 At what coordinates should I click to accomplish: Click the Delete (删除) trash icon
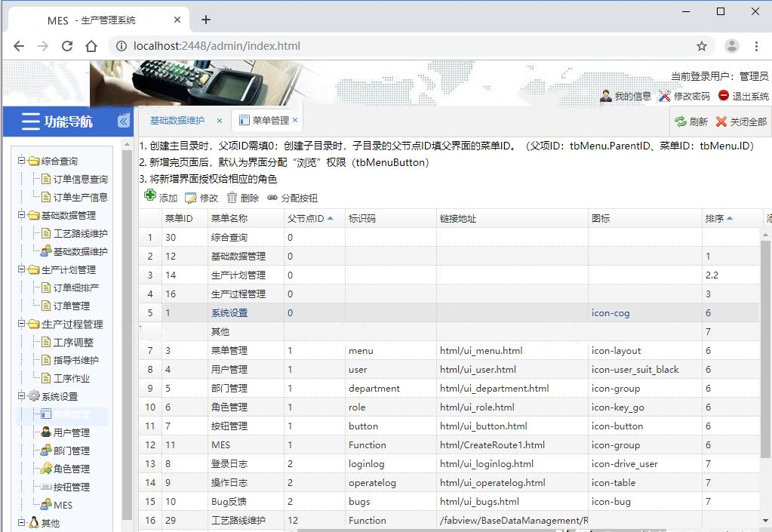point(232,198)
